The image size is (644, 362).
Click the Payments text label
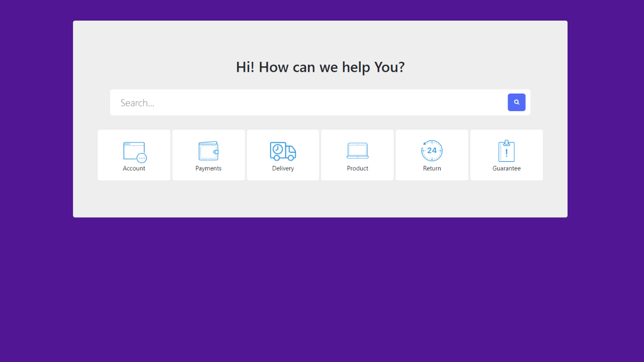point(208,168)
